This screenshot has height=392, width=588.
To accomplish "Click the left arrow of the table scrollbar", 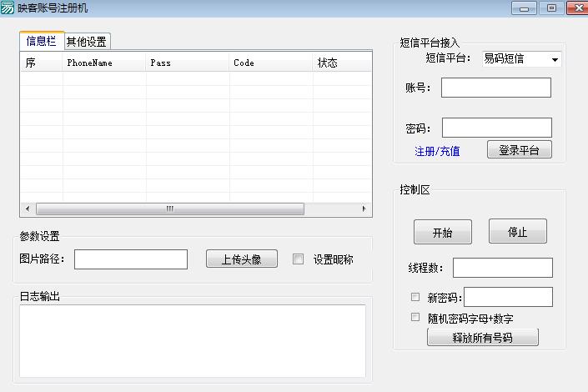I will click(28, 209).
